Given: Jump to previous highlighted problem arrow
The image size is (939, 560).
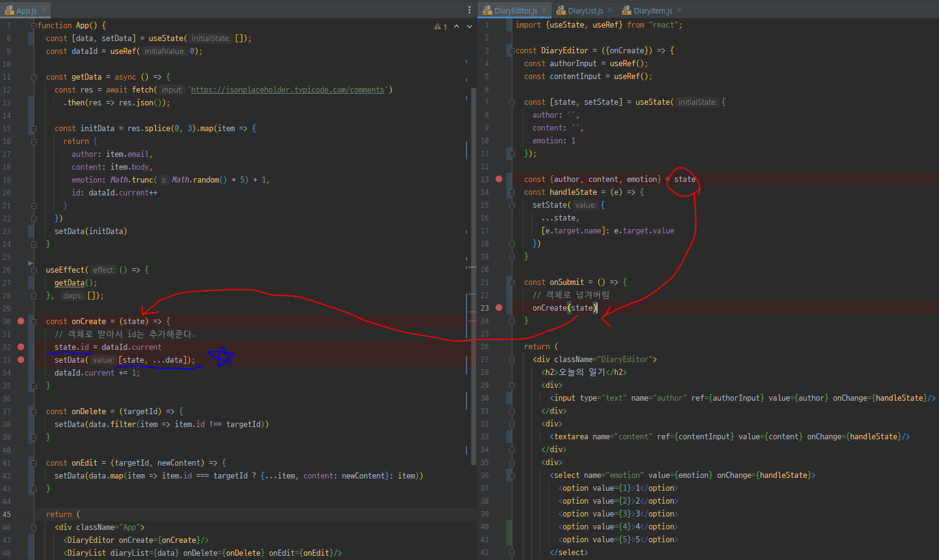Looking at the screenshot, I should click(457, 26).
